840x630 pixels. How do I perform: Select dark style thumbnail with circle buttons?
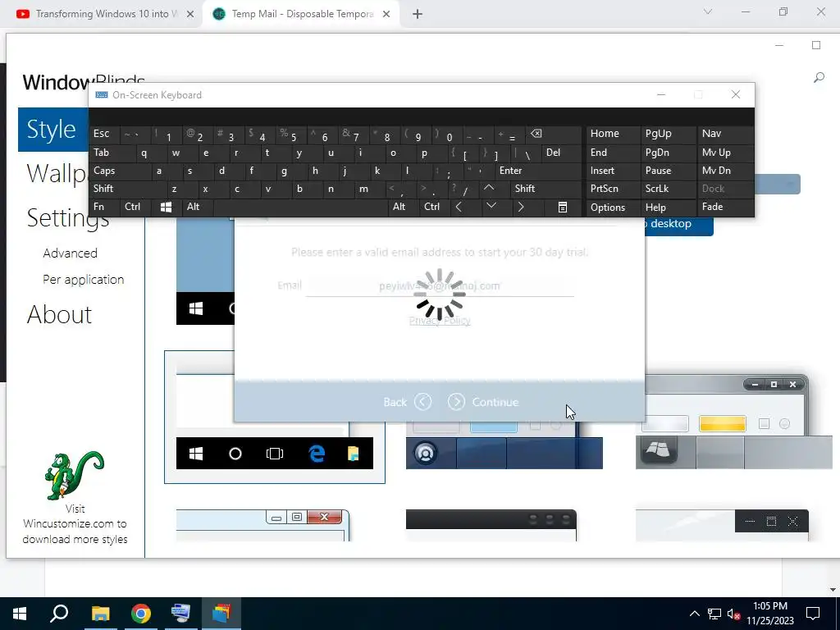(491, 526)
